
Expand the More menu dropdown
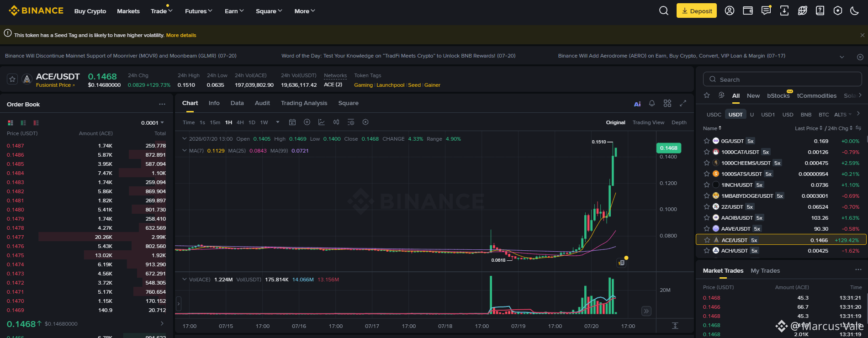[305, 11]
